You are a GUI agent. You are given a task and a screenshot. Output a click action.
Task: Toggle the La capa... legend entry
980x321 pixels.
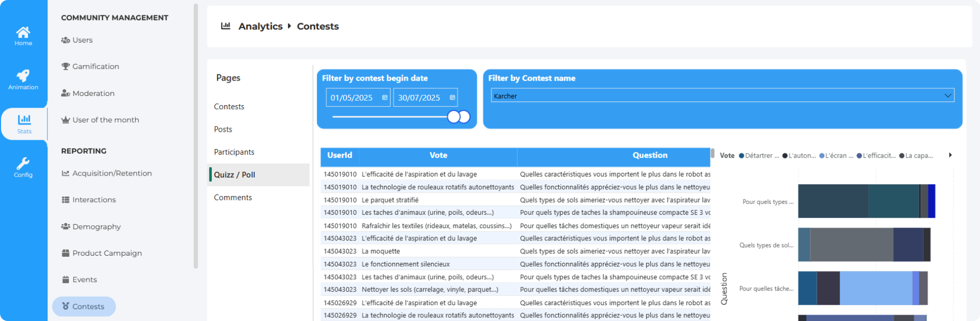coord(916,156)
